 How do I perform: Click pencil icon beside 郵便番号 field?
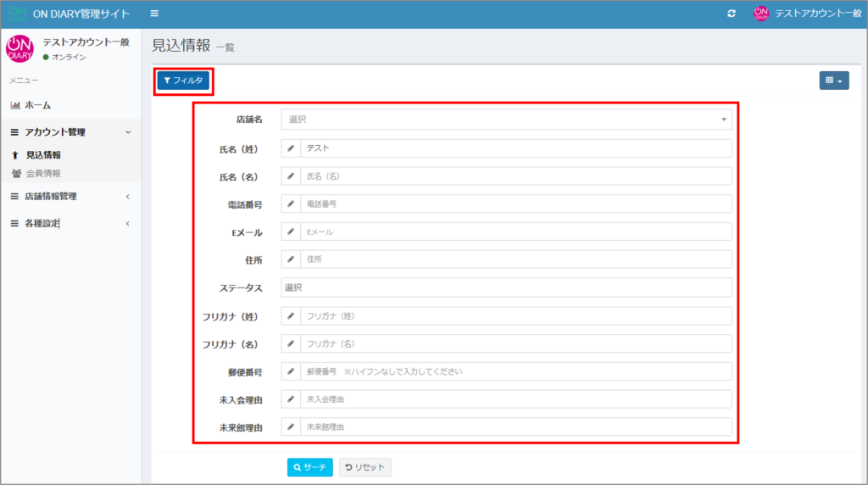(291, 371)
